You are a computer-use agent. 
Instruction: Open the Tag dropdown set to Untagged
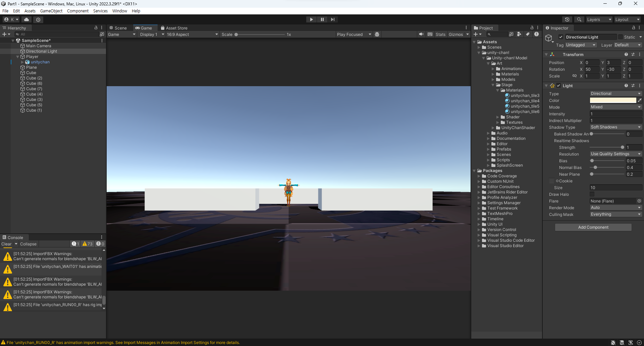(x=581, y=45)
